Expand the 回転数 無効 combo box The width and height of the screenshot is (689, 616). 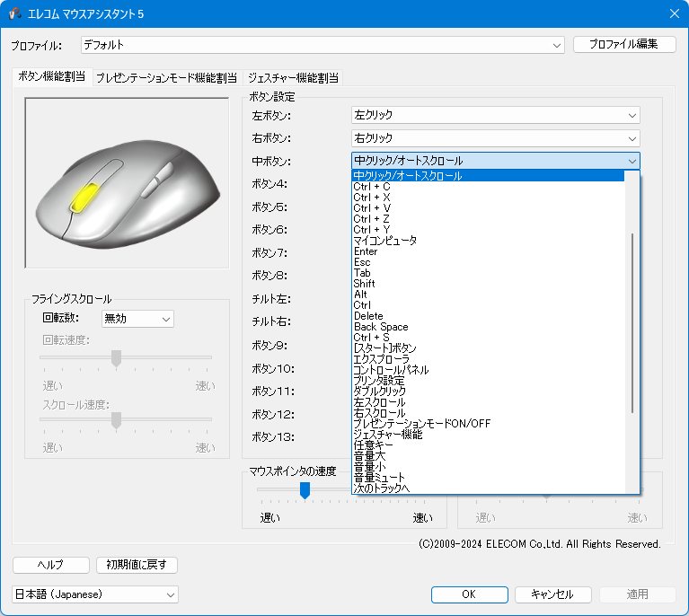click(137, 319)
